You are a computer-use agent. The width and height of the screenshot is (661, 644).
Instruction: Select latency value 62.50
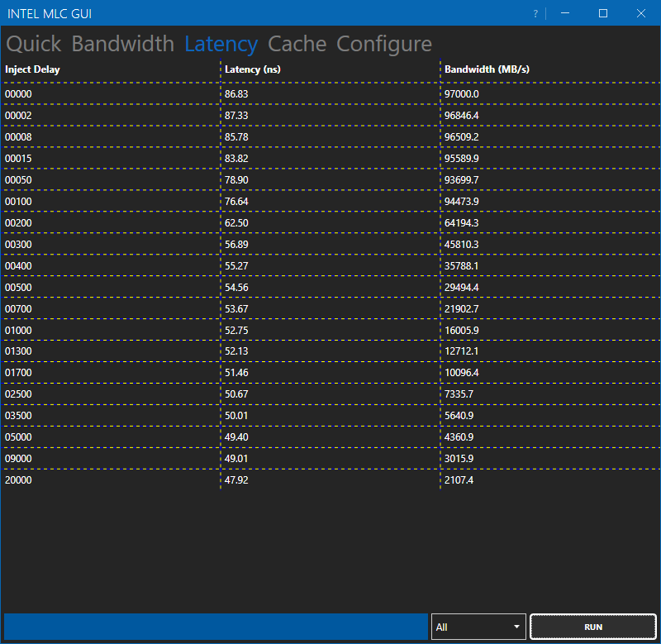[236, 223]
